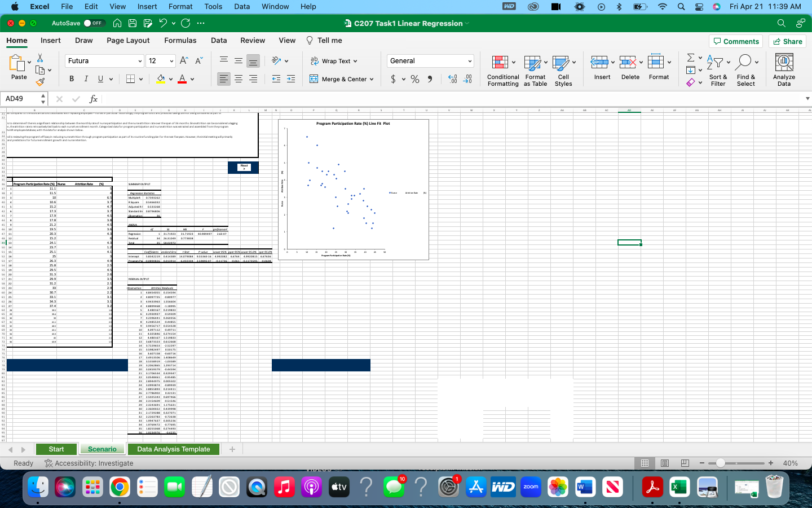Screen dimensions: 812x508
Task: Expand the formula bar chevron
Action: 807,99
